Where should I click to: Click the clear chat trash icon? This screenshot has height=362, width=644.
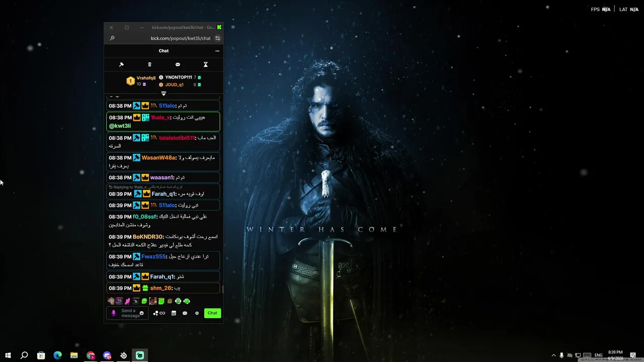pyautogui.click(x=149, y=64)
